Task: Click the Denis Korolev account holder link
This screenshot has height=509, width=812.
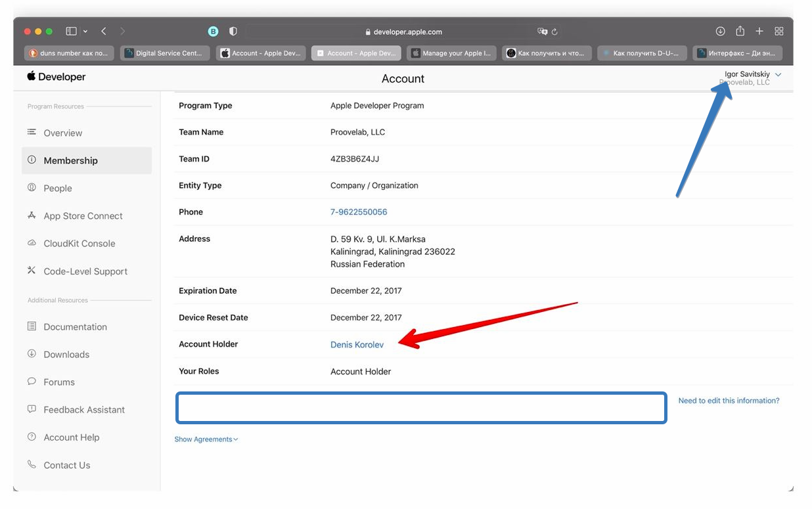Action: (357, 345)
